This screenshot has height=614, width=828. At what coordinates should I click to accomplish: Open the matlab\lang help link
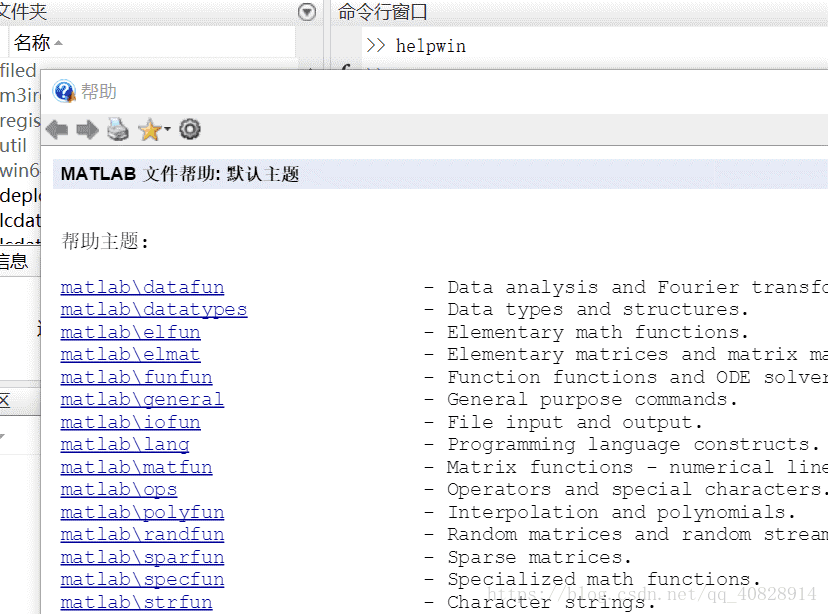(x=125, y=445)
